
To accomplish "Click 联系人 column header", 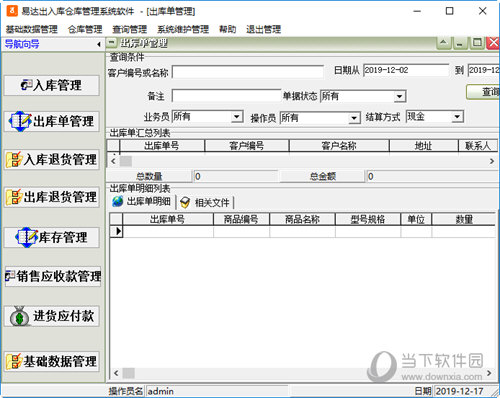I will 478,146.
